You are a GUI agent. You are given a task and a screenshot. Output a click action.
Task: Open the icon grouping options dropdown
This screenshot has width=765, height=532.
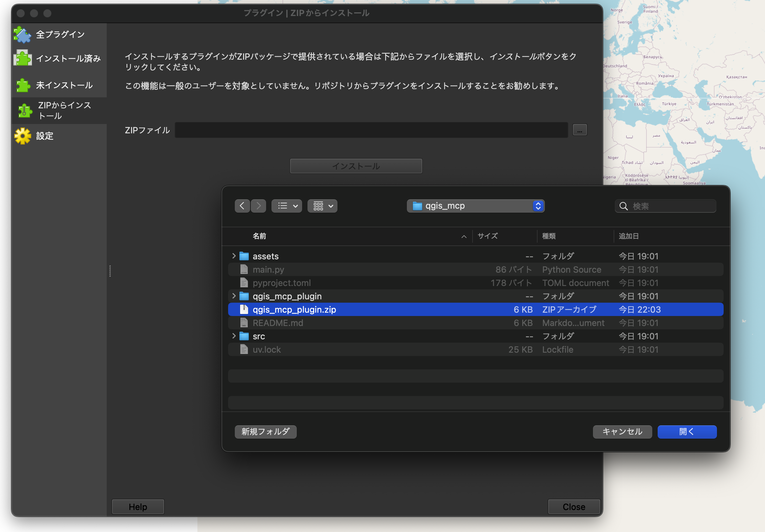322,206
